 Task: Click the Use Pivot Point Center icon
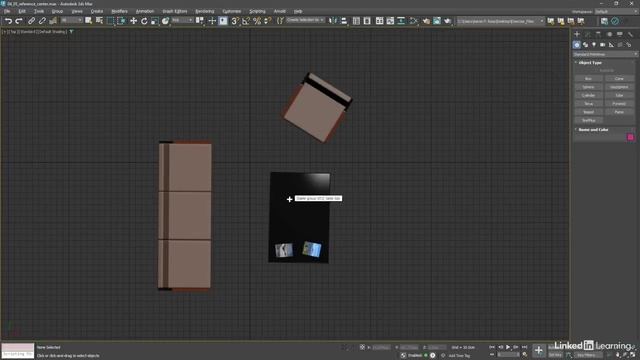click(200, 21)
